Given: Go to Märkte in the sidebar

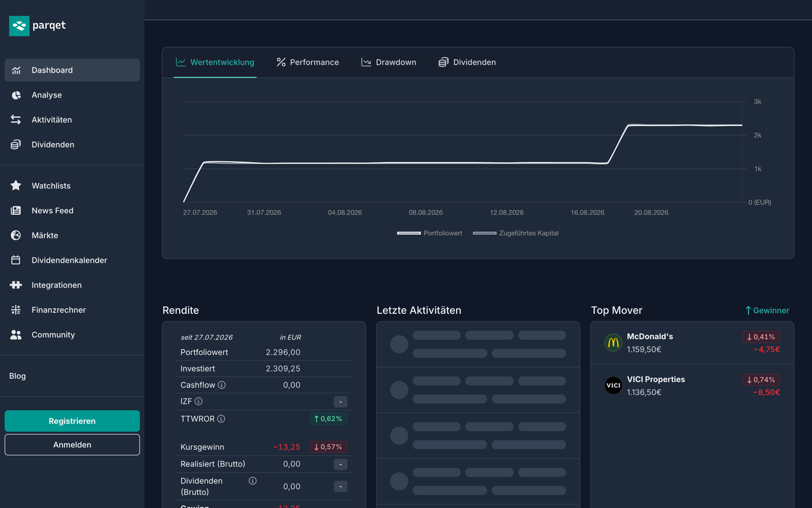Looking at the screenshot, I should 72,236.
